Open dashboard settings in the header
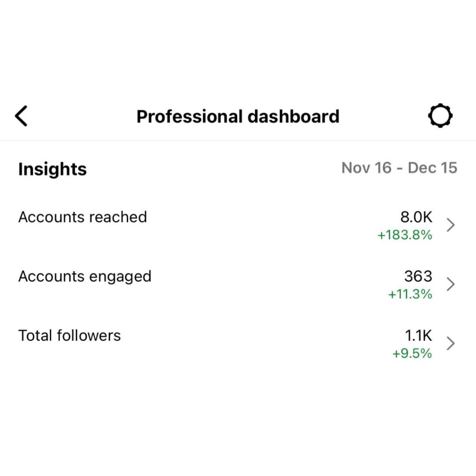The height and width of the screenshot is (476, 476). point(440,116)
